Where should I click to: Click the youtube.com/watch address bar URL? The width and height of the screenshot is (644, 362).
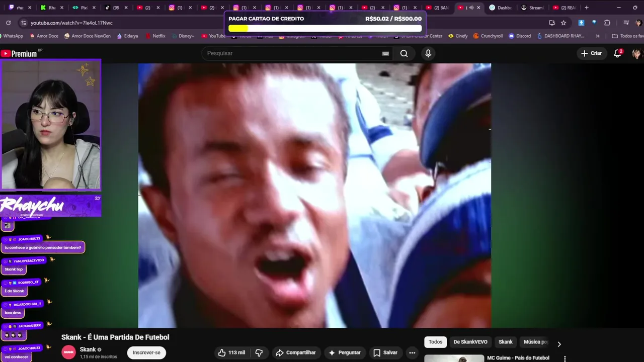[x=71, y=23]
